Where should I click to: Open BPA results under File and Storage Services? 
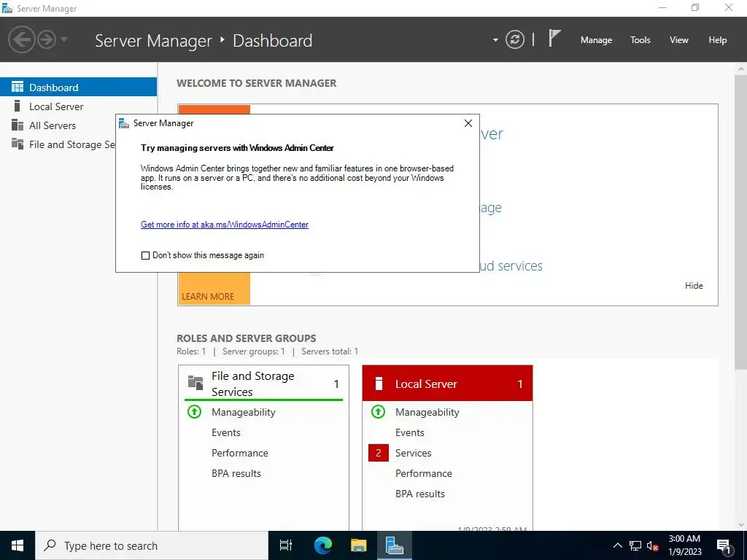pos(236,473)
